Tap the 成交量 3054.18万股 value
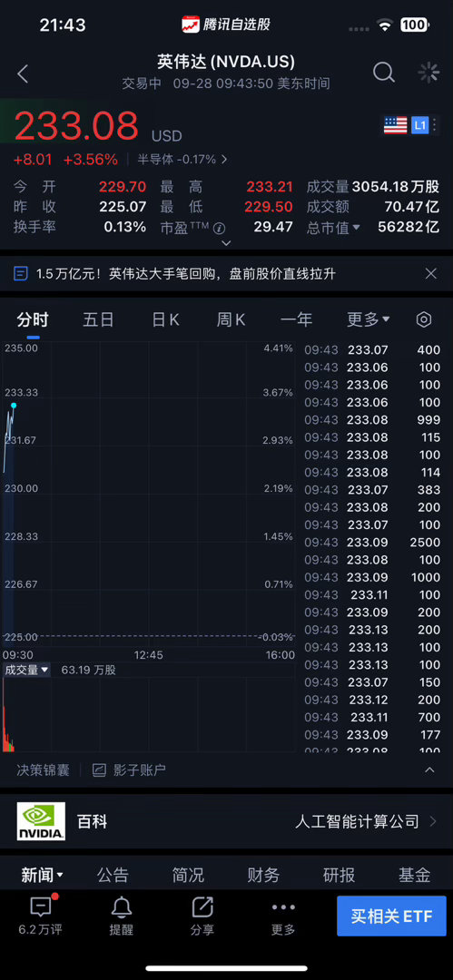This screenshot has width=453, height=980. pyautogui.click(x=396, y=186)
